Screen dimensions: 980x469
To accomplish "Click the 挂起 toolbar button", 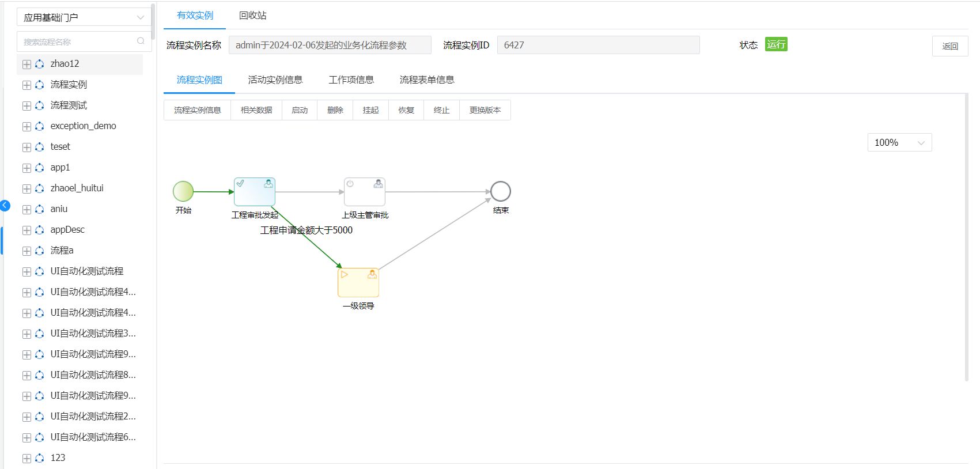I will point(370,110).
